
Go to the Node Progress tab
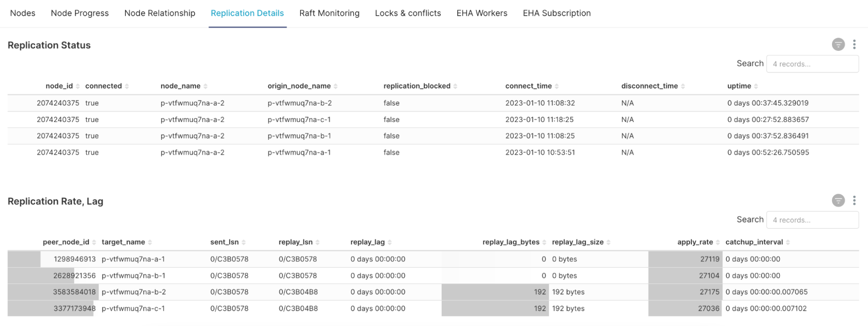(x=80, y=13)
